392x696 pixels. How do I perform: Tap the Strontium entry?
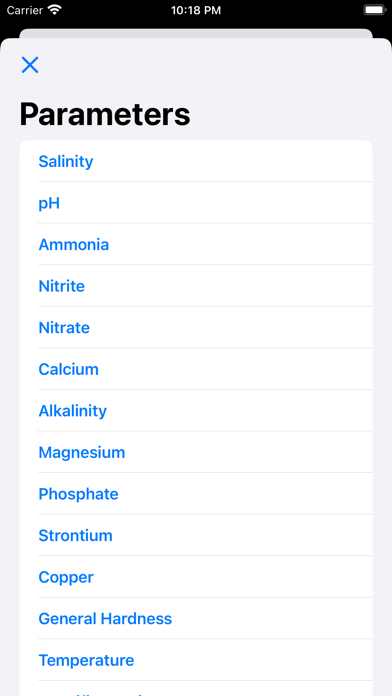(196, 535)
